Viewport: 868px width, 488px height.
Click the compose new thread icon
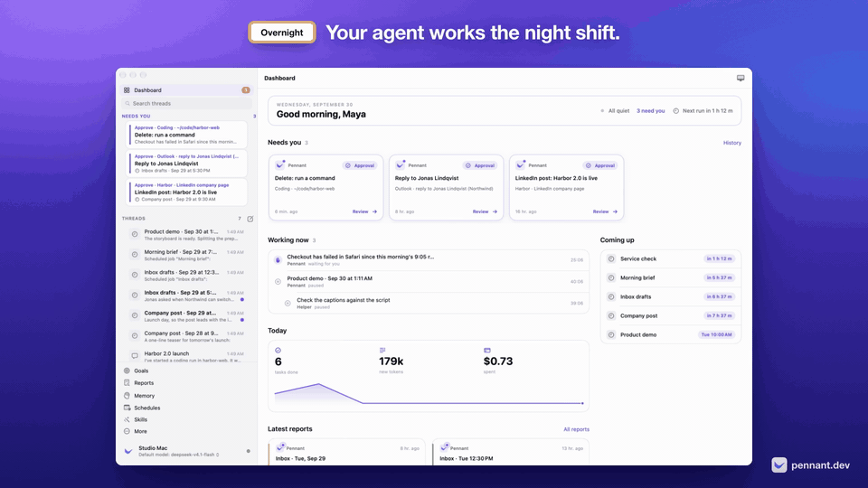point(250,219)
